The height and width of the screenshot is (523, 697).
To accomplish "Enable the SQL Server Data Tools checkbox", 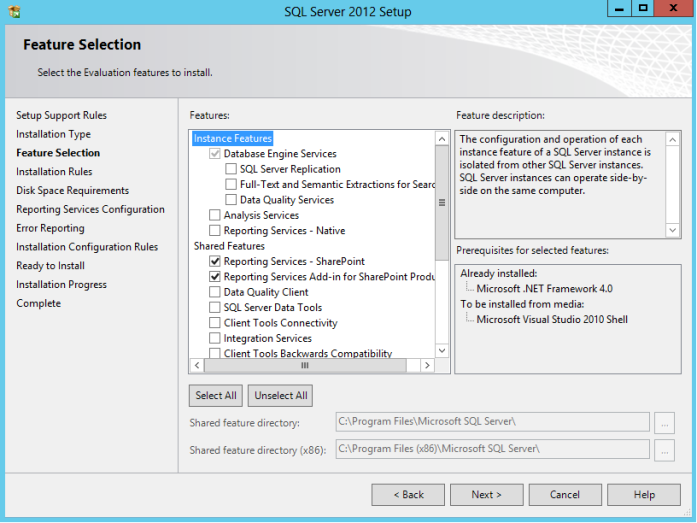I will coord(215,307).
